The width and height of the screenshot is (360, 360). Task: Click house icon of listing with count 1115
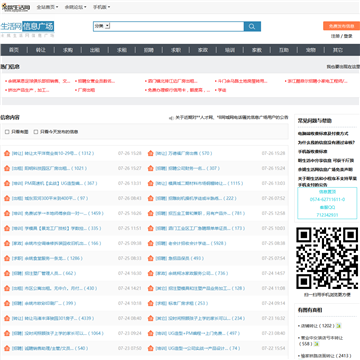pos(150,183)
